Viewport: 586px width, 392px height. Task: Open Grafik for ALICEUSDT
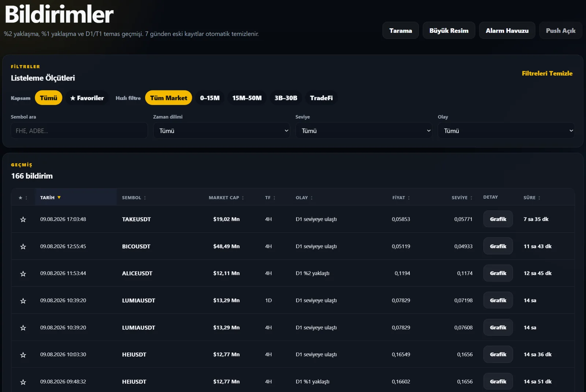[x=498, y=273]
